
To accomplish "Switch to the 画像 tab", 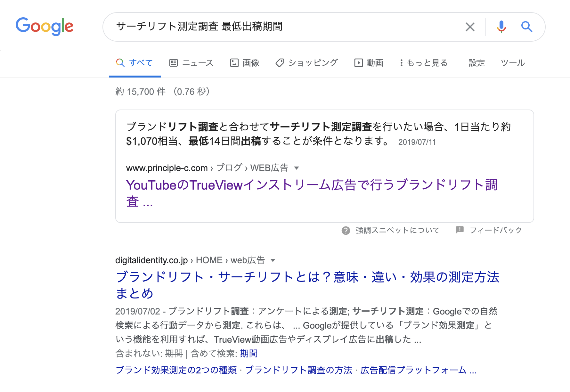I will (245, 63).
